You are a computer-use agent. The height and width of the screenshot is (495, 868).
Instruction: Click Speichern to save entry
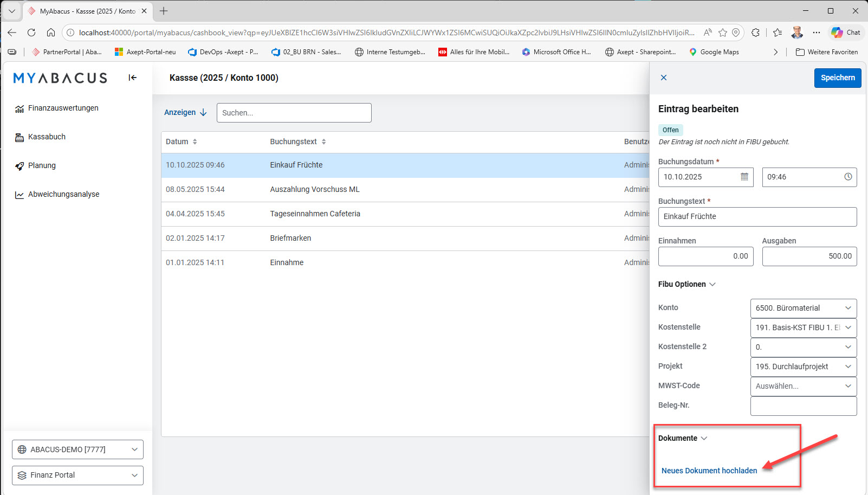838,78
